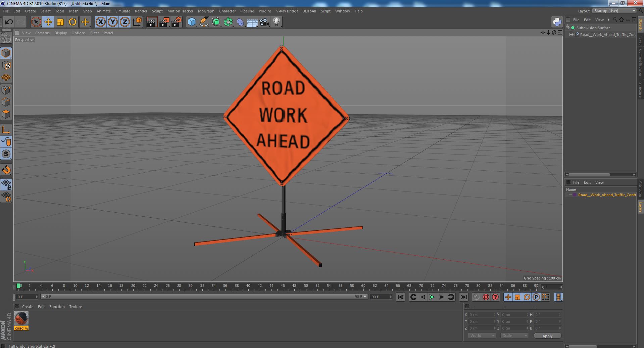Switch to Texture mode

[6, 66]
